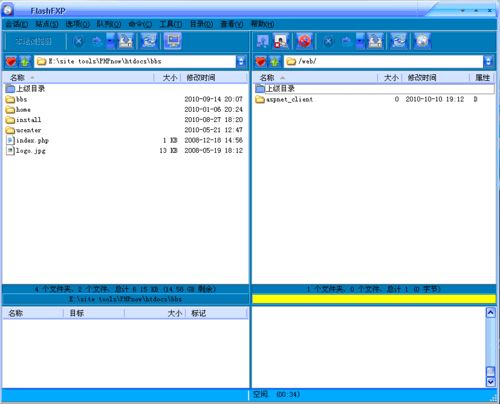Click the local browser label button

point(34,41)
